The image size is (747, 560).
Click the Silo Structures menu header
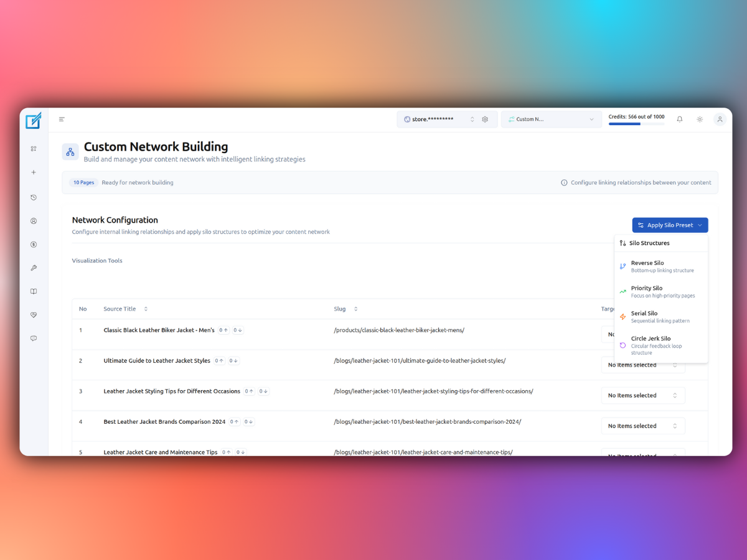[x=661, y=243]
